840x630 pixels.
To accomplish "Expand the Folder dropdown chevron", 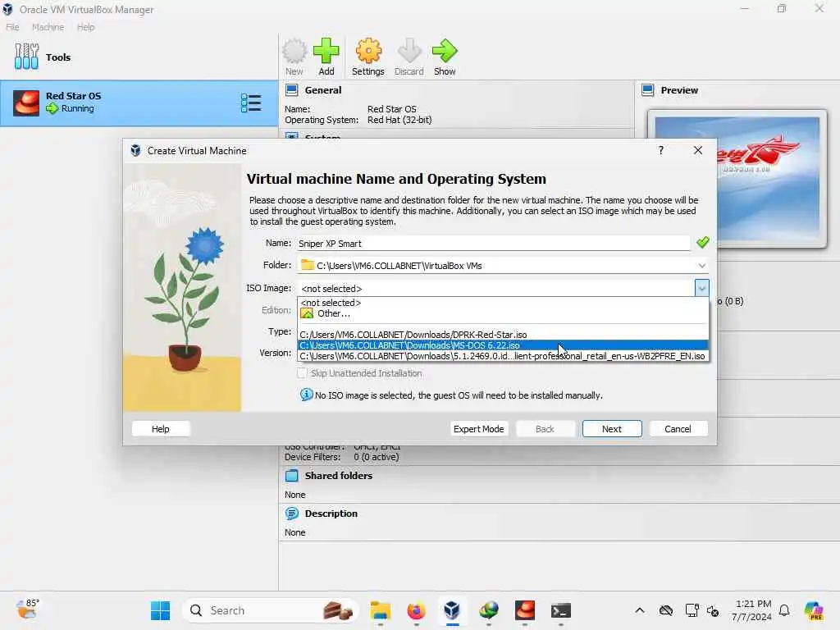I will pyautogui.click(x=702, y=265).
